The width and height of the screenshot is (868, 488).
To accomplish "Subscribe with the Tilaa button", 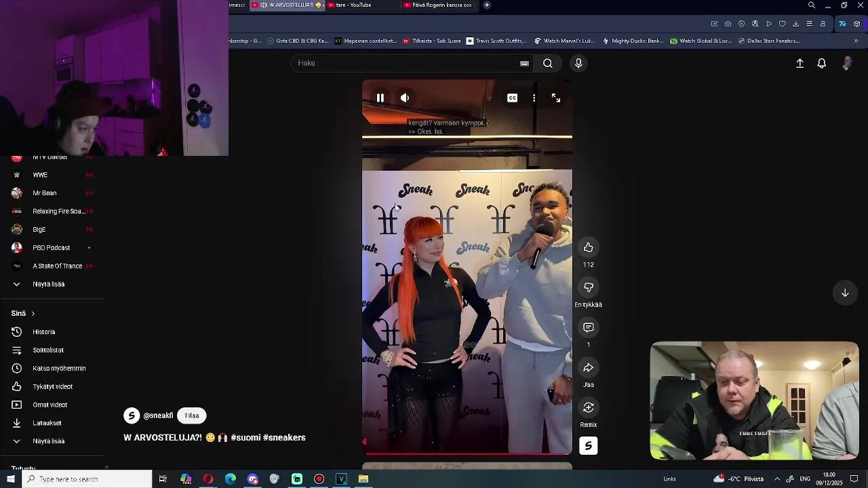I will click(192, 415).
